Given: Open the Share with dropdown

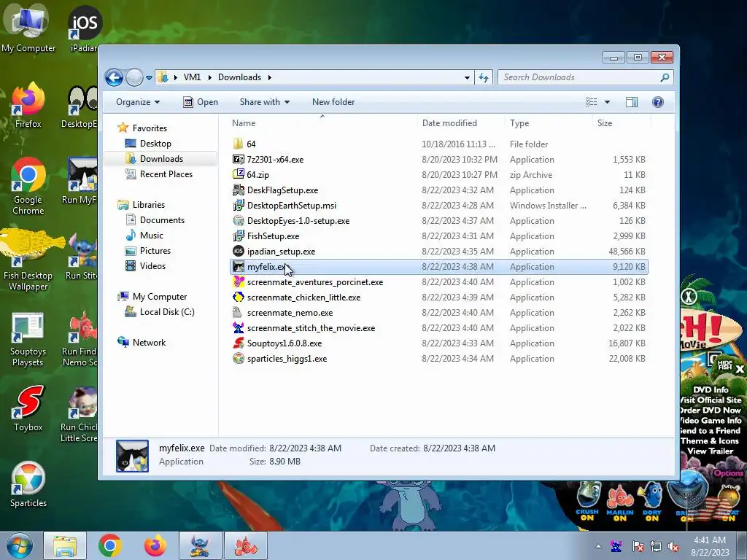Looking at the screenshot, I should (x=264, y=102).
